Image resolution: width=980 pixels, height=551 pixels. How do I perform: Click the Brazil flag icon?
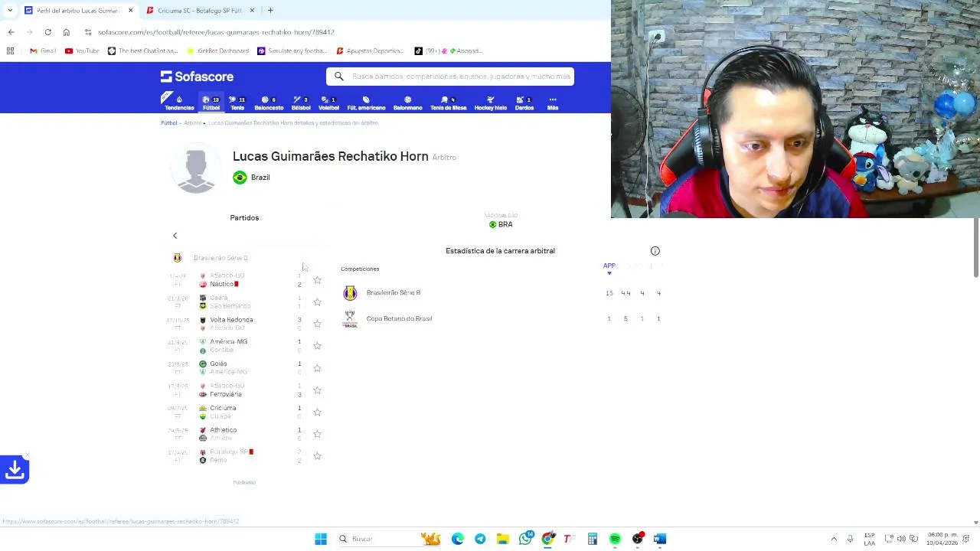(x=240, y=178)
